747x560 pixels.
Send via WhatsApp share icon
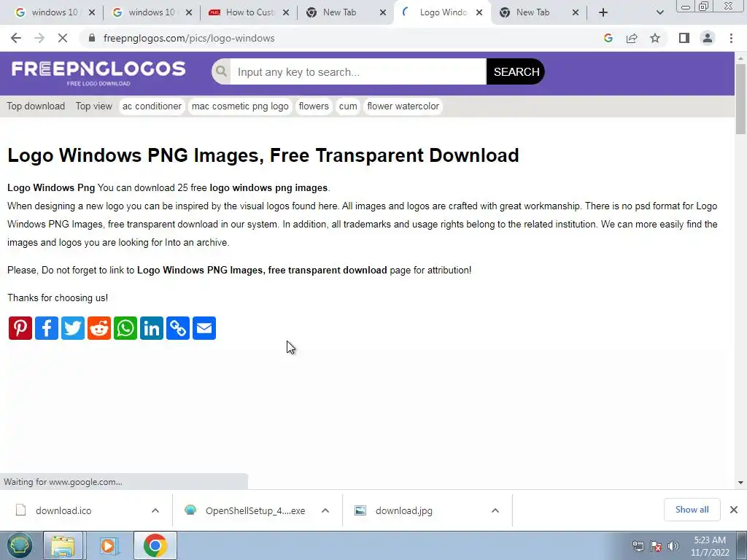point(125,328)
